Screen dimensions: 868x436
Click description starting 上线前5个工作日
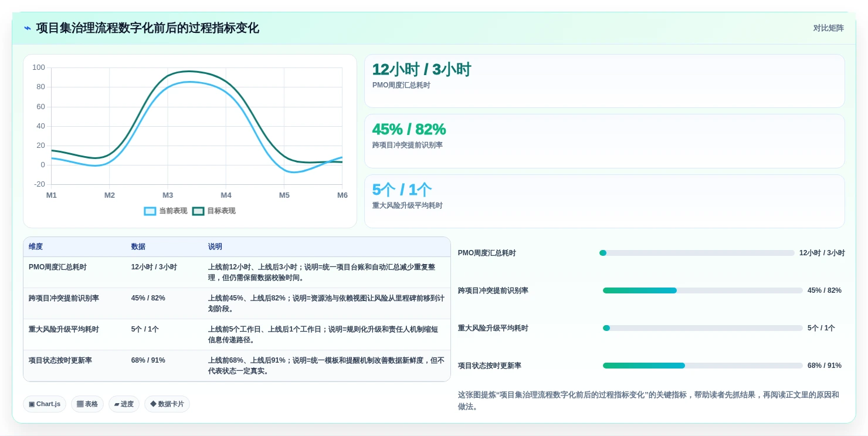tap(323, 334)
